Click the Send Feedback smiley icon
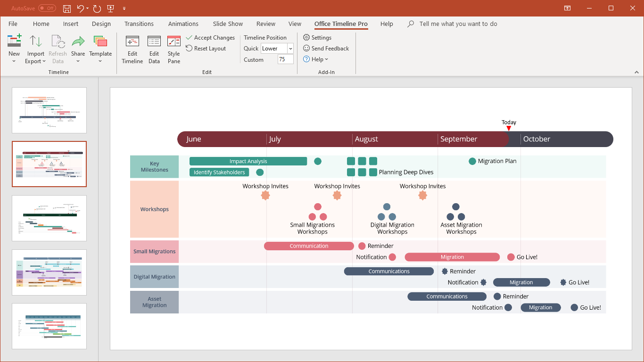This screenshot has width=644, height=362. click(307, 48)
